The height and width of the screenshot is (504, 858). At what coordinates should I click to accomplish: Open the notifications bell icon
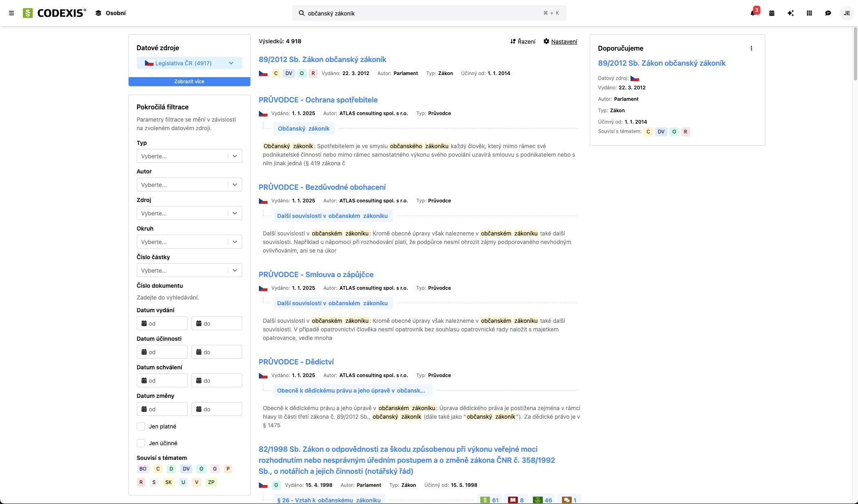753,13
